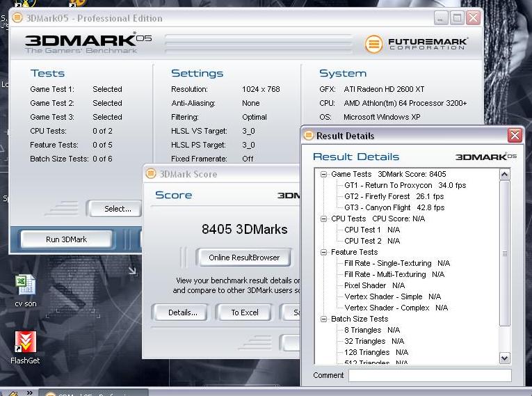The image size is (532, 396).
Task: Minimize the 3DMark05 main window
Action: pos(441,17)
